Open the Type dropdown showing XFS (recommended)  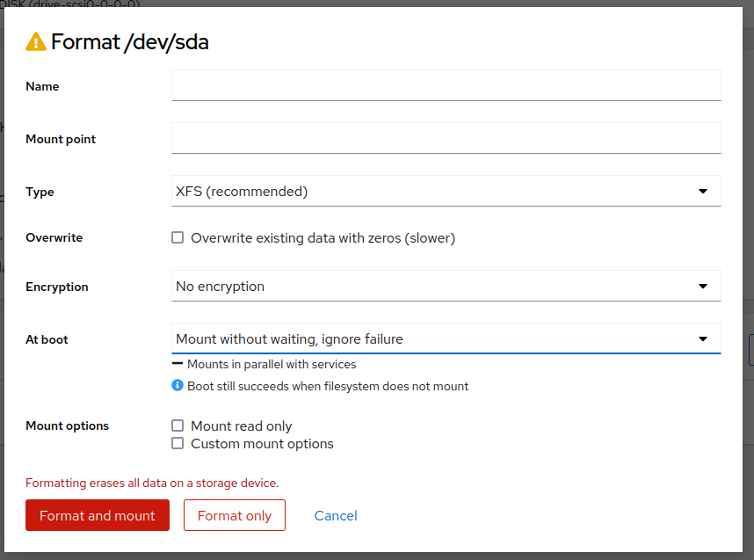click(x=446, y=192)
